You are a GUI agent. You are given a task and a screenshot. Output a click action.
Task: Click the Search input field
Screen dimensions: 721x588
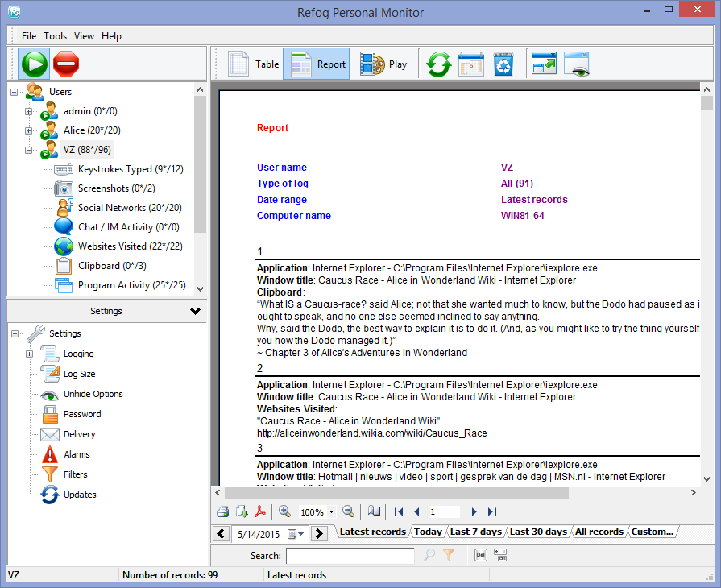pyautogui.click(x=350, y=555)
